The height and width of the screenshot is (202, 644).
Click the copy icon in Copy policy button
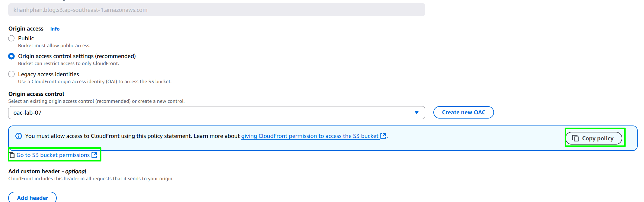(x=575, y=138)
